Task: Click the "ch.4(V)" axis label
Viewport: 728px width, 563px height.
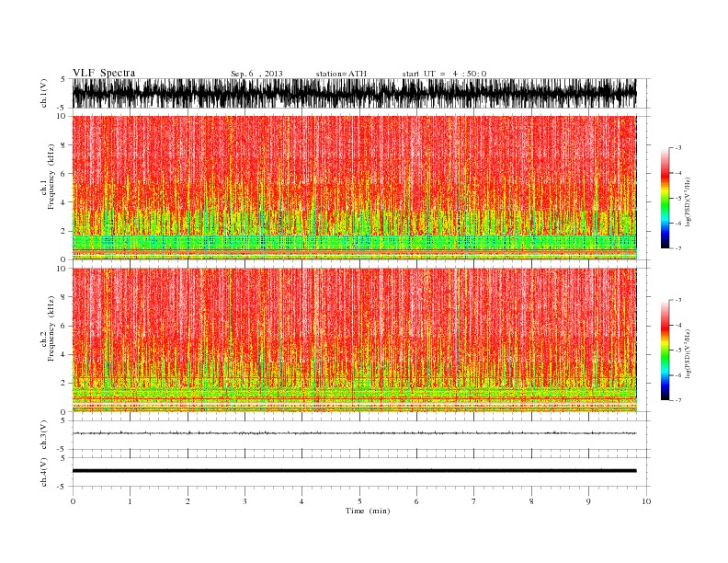Action: [44, 472]
